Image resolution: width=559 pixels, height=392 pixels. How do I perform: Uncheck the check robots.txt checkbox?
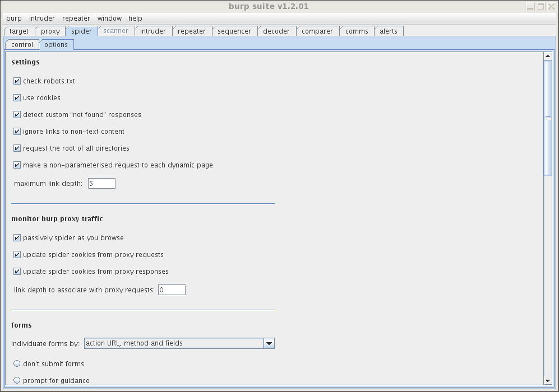point(17,81)
